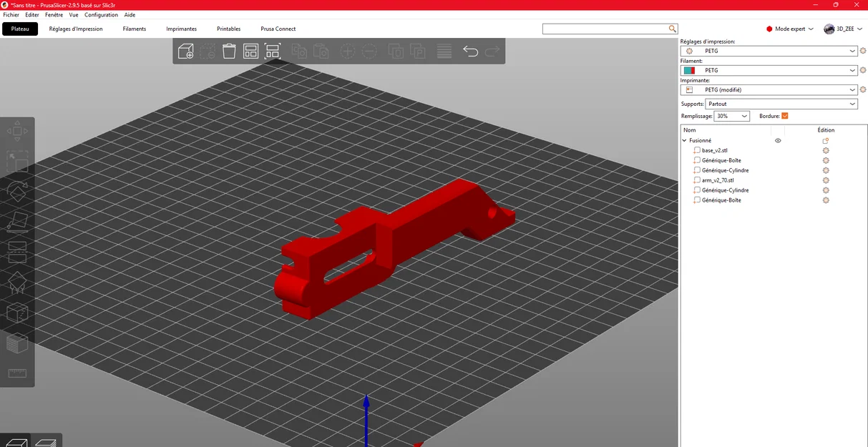Viewport: 868px width, 447px height.
Task: Switch to 3D editor view cube icon
Action: pos(15,442)
